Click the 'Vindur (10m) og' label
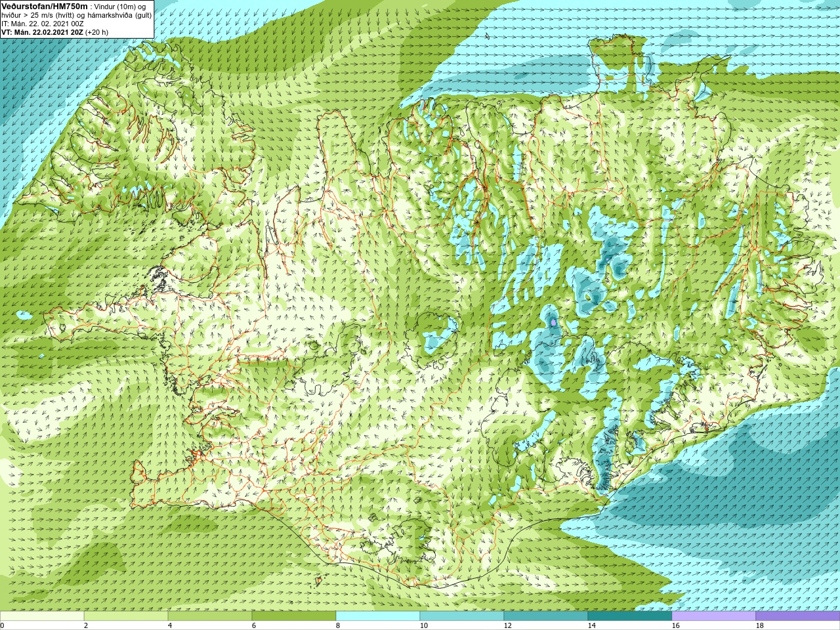This screenshot has width=840, height=630. [x=120, y=7]
